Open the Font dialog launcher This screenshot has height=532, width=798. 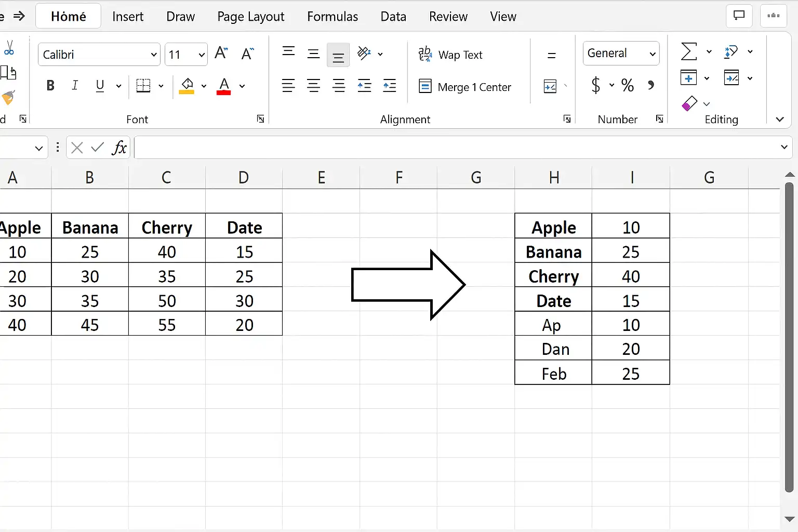(x=260, y=119)
